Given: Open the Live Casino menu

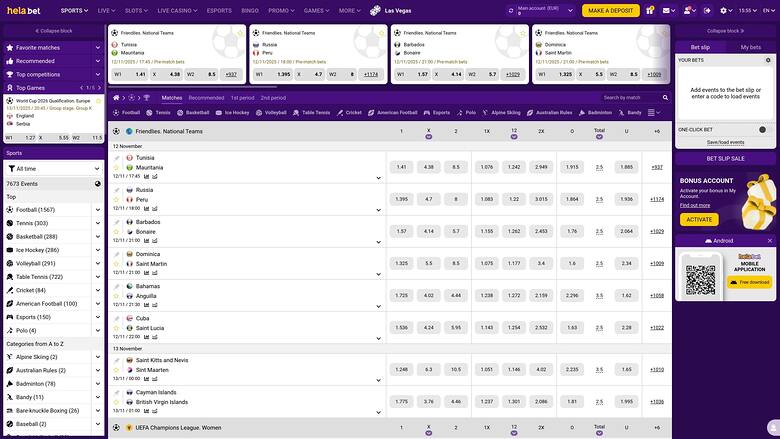Looking at the screenshot, I should point(177,10).
